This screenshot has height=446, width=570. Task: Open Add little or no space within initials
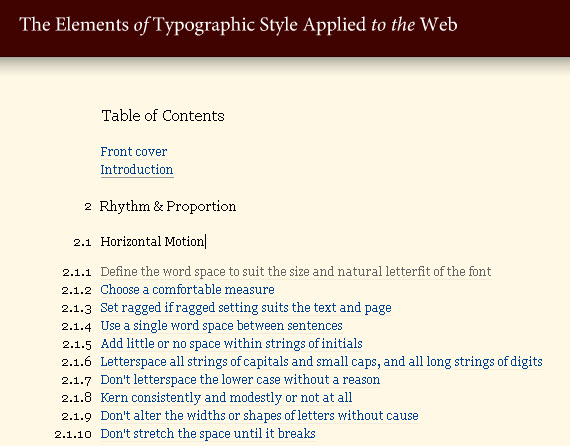(231, 344)
